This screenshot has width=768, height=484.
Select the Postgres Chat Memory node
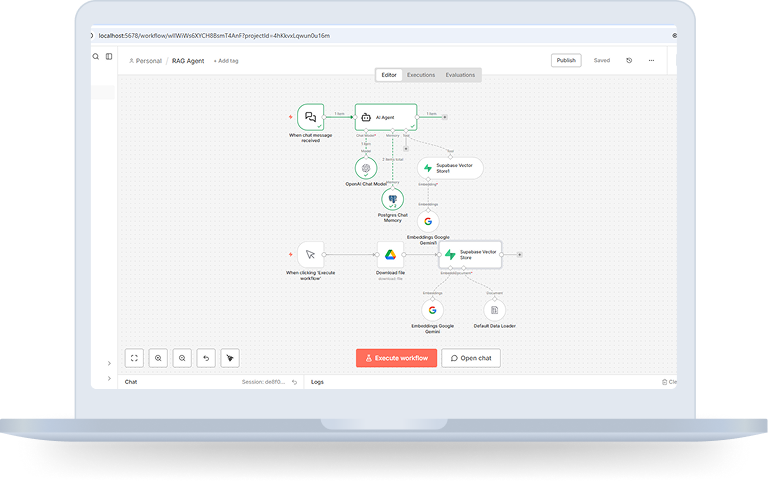(390, 200)
